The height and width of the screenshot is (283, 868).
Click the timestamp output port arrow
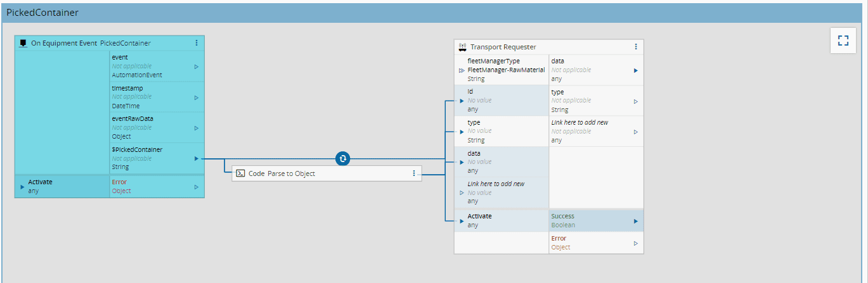pyautogui.click(x=197, y=97)
